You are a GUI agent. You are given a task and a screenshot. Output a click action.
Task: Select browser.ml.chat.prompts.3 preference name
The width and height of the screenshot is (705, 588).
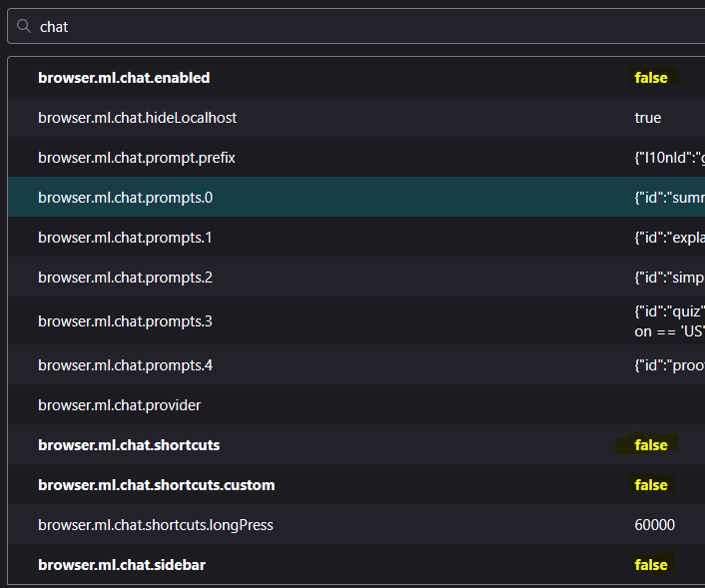coord(126,321)
